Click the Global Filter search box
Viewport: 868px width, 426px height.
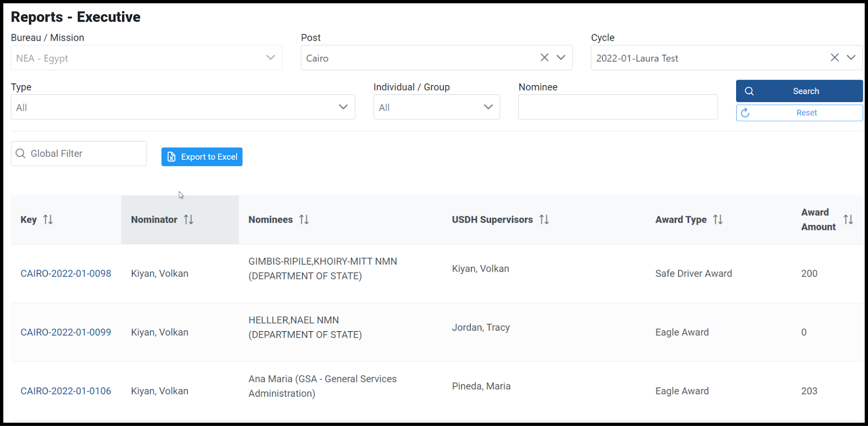tap(79, 153)
